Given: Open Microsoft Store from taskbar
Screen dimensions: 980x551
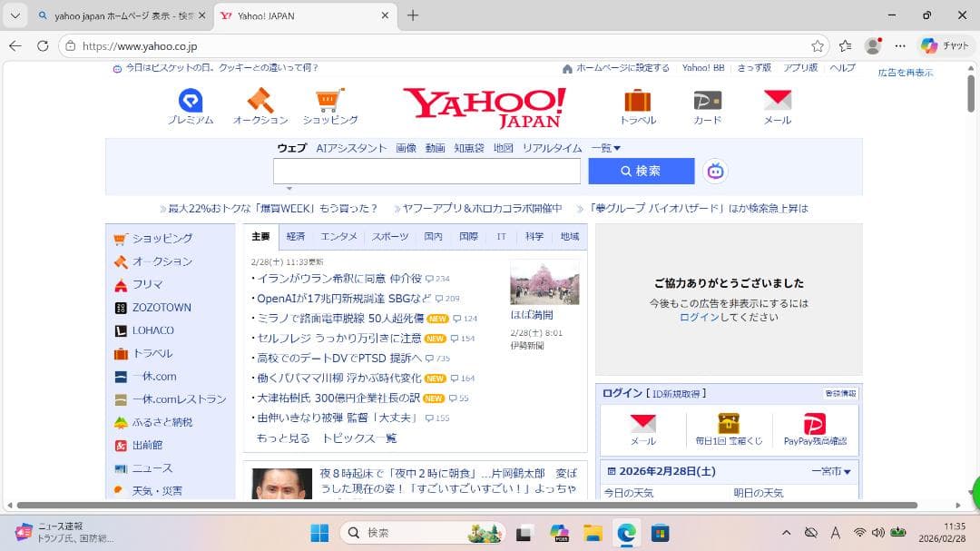Looking at the screenshot, I should (x=660, y=533).
